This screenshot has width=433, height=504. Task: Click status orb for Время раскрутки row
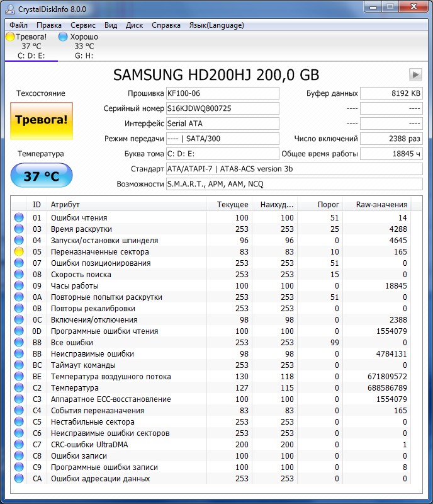tap(19, 229)
